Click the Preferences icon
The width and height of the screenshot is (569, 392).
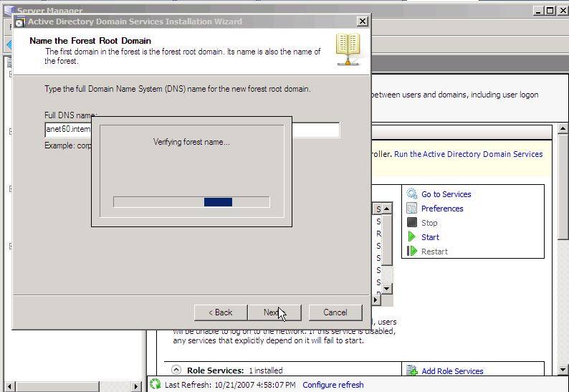coord(412,208)
